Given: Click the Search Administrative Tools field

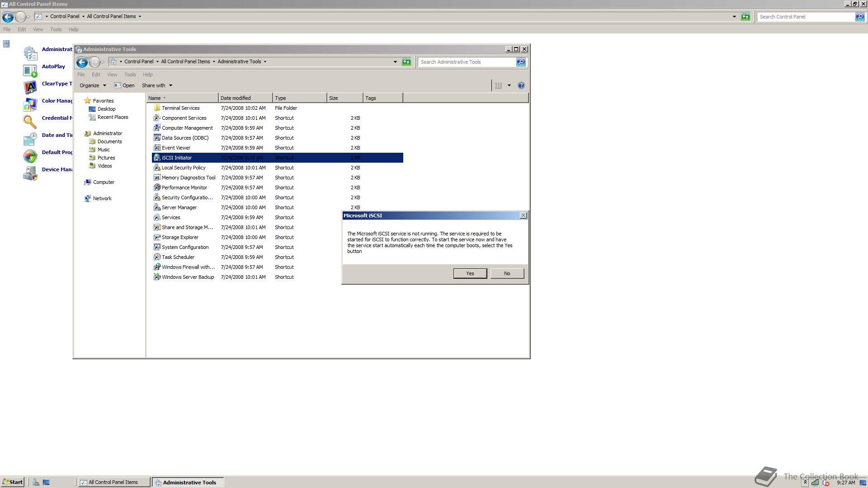Looking at the screenshot, I should [467, 62].
